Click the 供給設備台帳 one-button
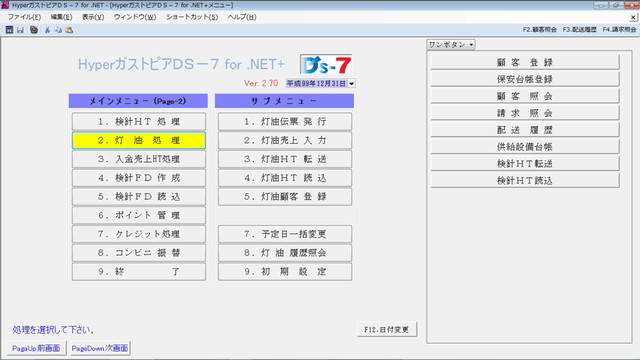Image resolution: width=640 pixels, height=360 pixels. (524, 147)
